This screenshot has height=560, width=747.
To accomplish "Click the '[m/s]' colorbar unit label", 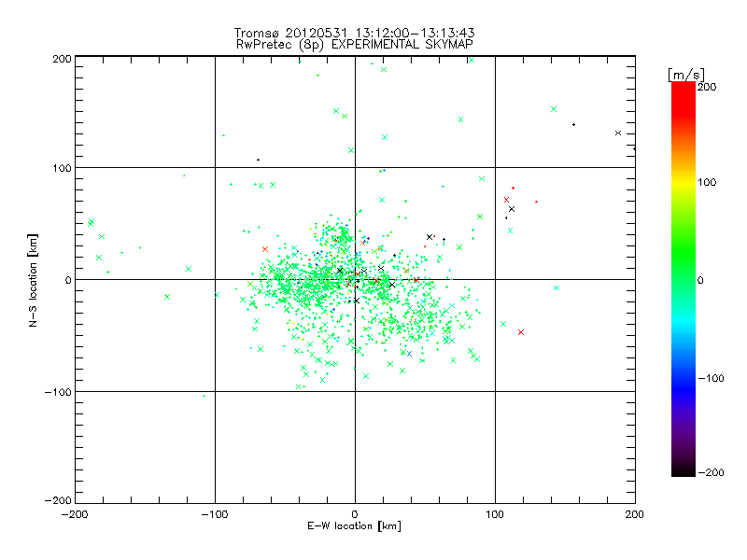I will [x=686, y=75].
